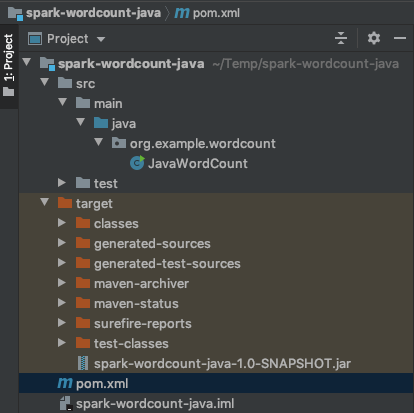The image size is (414, 413).
Task: Select the 'src' tree label
Action: coord(85,84)
